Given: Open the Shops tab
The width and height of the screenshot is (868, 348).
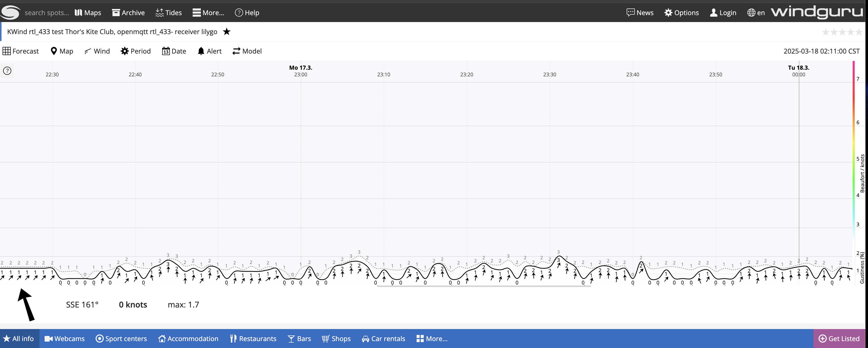Looking at the screenshot, I should click(x=336, y=339).
